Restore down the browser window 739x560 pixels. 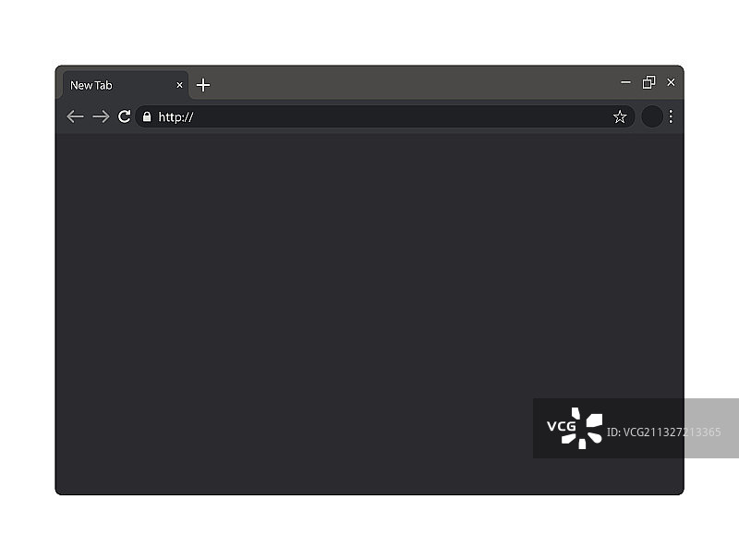pos(649,82)
